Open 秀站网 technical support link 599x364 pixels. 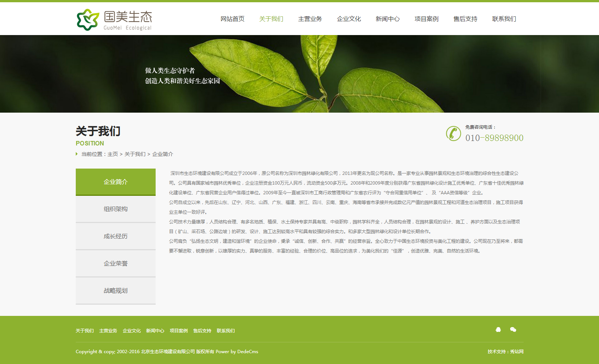point(517,352)
